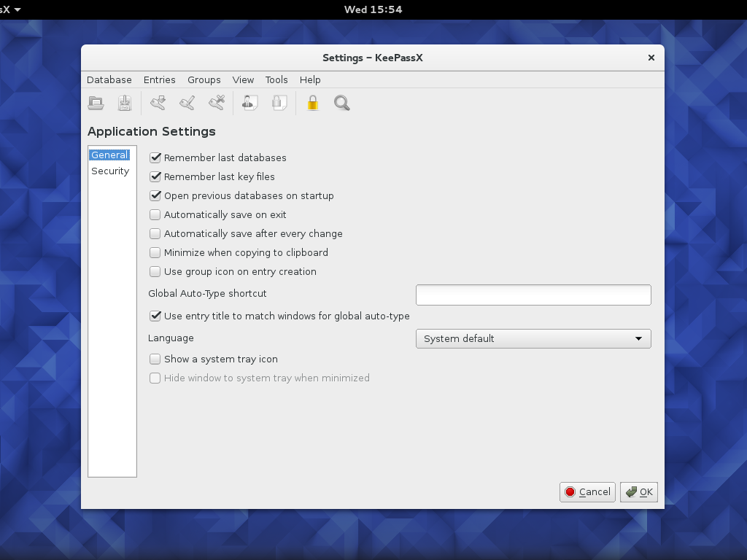The height and width of the screenshot is (560, 747).
Task: Open the Help menu
Action: (310, 80)
